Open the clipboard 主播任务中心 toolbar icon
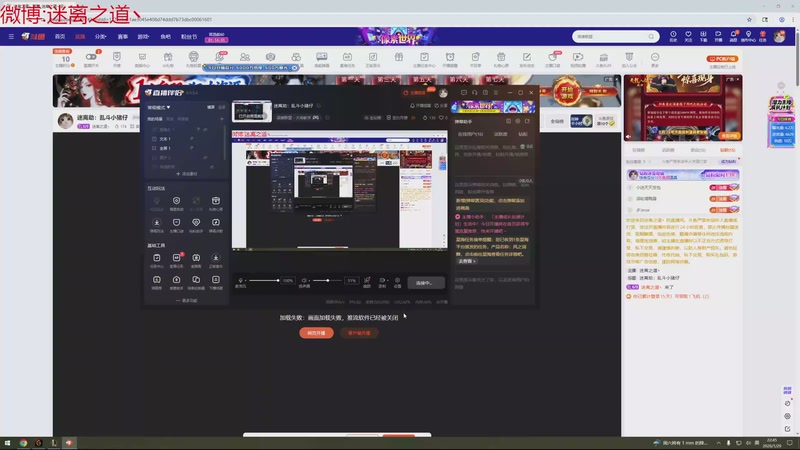Screen dimensions: 800x450 click(x=424, y=59)
